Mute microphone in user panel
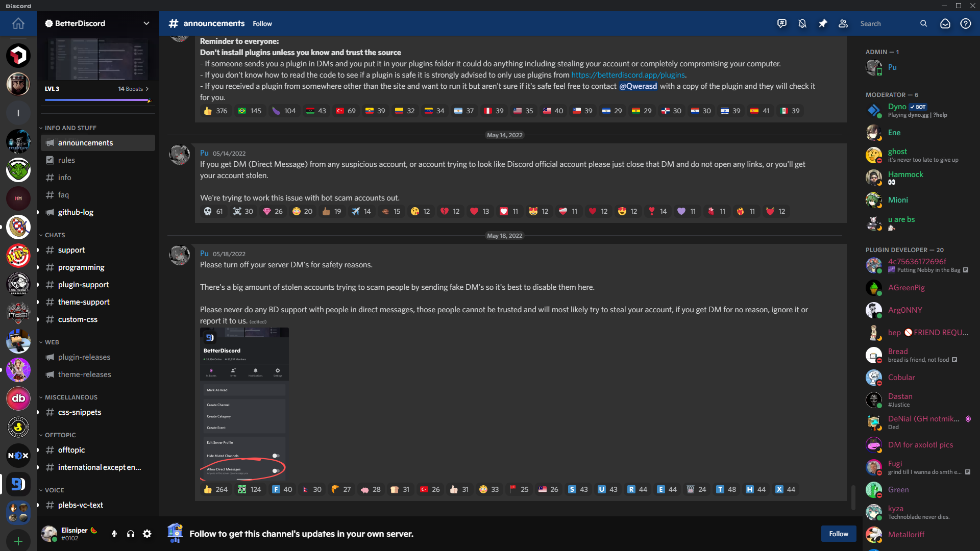This screenshot has width=980, height=551. [x=114, y=534]
